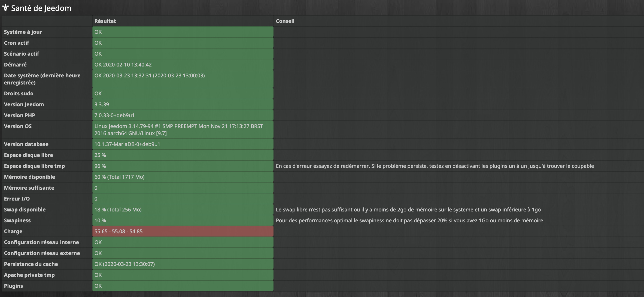
Task: Click the red Charge value cell
Action: pyautogui.click(x=183, y=231)
